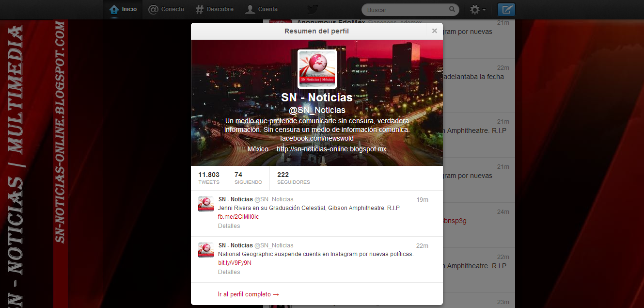This screenshot has width=644, height=308.
Task: Open Detalles of Jenni Rivera tweet
Action: (229, 226)
